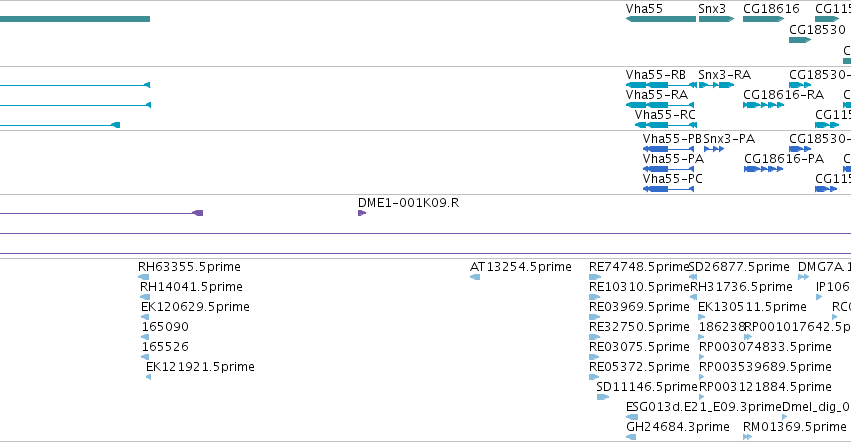The image size is (851, 442).
Task: Click RE74748.5prime EST label
Action: coord(639,267)
